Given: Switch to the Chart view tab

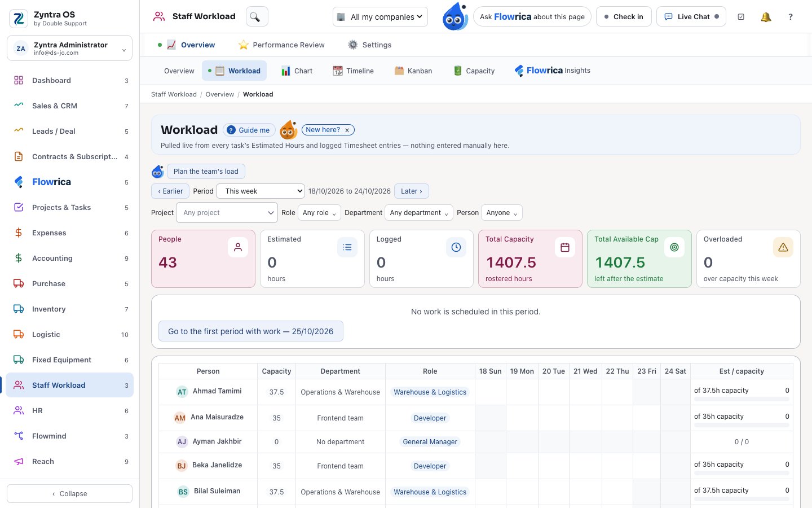Looking at the screenshot, I should tap(297, 71).
